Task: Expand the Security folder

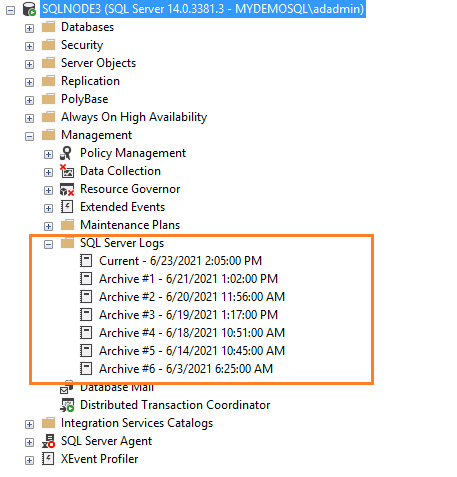Action: pos(29,47)
